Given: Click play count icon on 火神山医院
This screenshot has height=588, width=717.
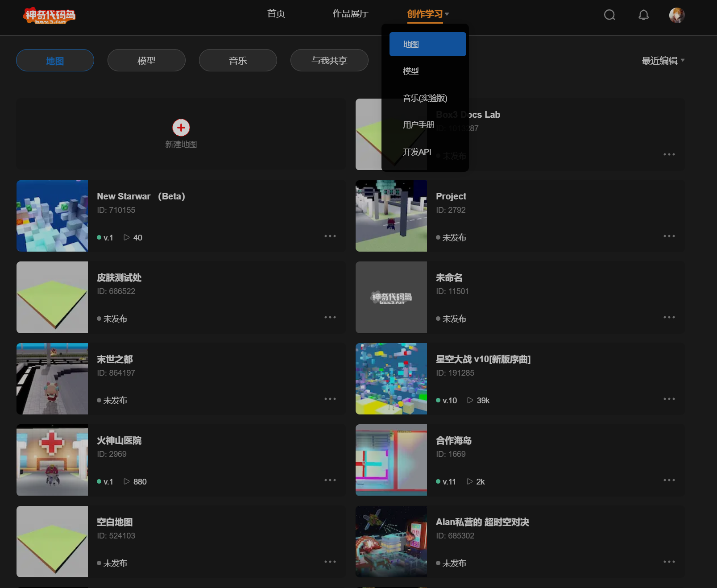Looking at the screenshot, I should pyautogui.click(x=127, y=481).
